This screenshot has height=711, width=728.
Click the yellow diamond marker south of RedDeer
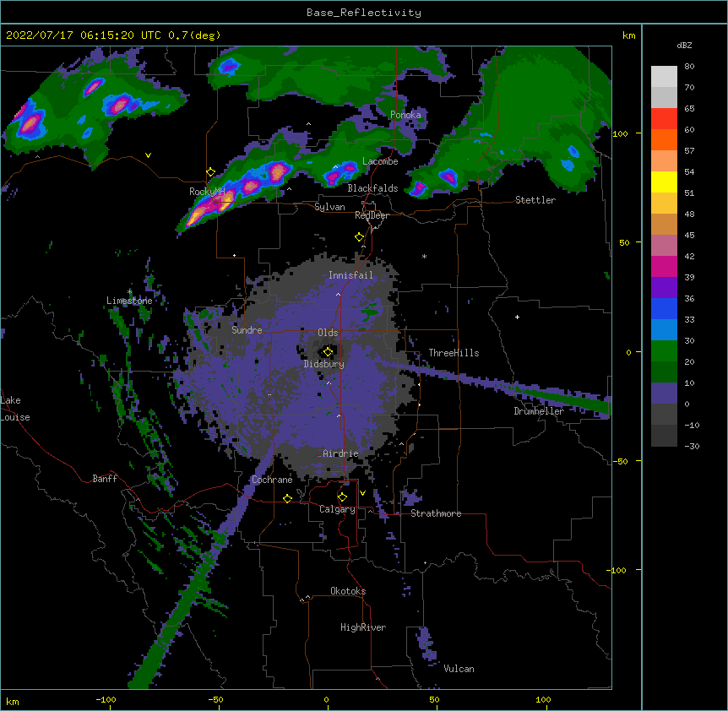point(359,237)
